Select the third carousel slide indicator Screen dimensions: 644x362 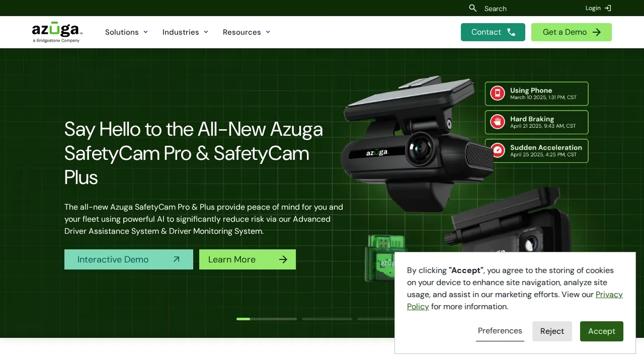point(376,319)
